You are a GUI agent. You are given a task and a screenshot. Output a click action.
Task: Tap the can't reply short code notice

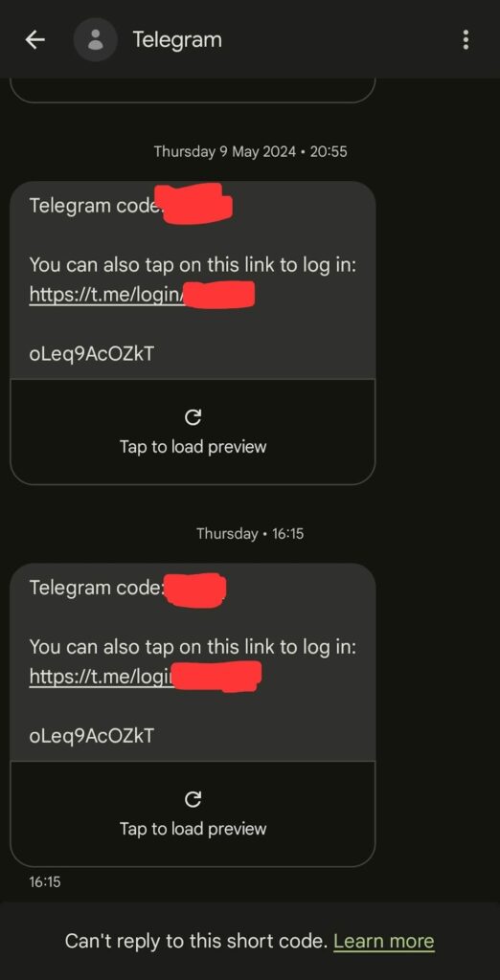(x=196, y=942)
